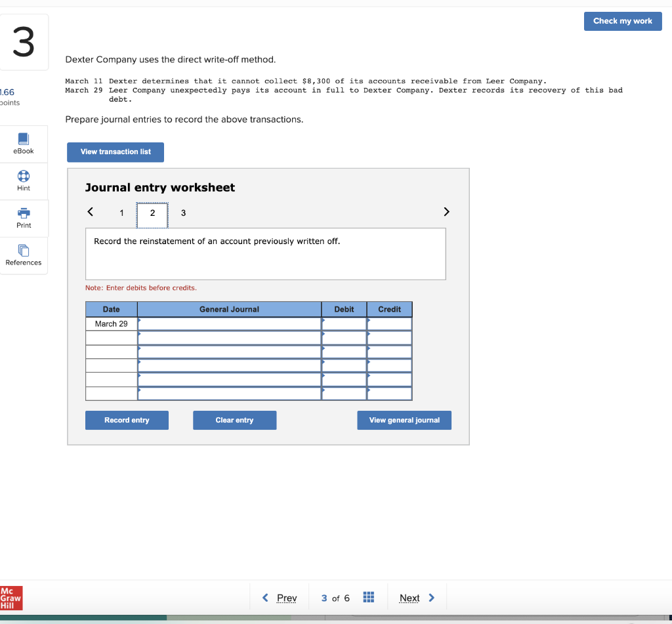Screen dimensions: 672x624
Task: Click the Date column header
Action: pyautogui.click(x=112, y=309)
